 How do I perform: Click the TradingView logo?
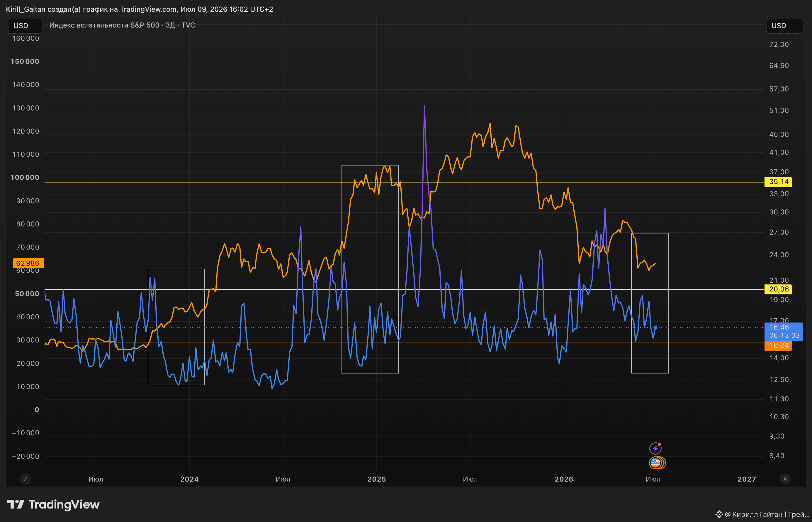pos(53,504)
